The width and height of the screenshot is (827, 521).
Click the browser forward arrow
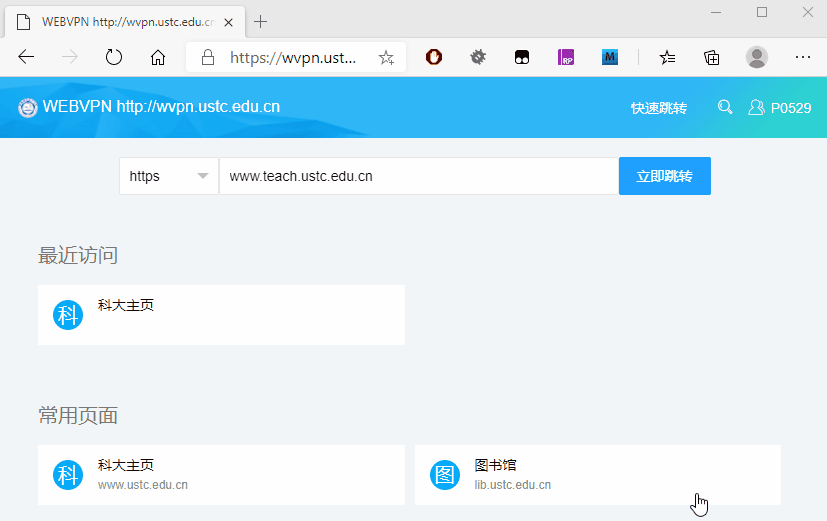(70, 57)
